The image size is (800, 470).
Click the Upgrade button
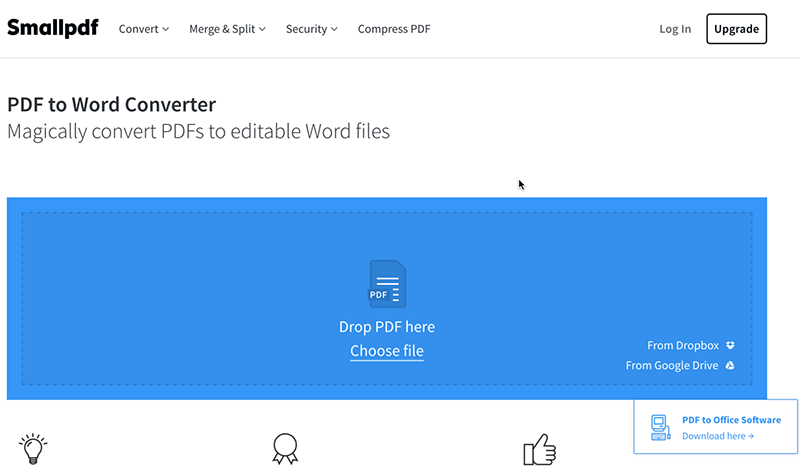736,29
